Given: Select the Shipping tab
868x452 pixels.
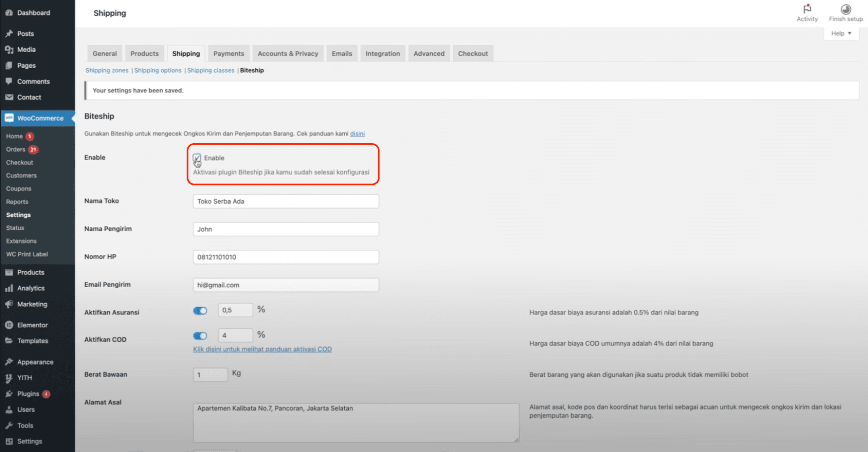Looking at the screenshot, I should [x=186, y=54].
